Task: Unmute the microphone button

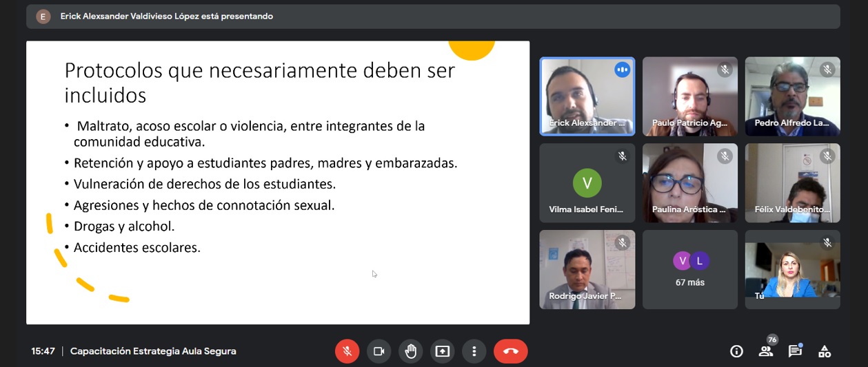Action: [347, 351]
